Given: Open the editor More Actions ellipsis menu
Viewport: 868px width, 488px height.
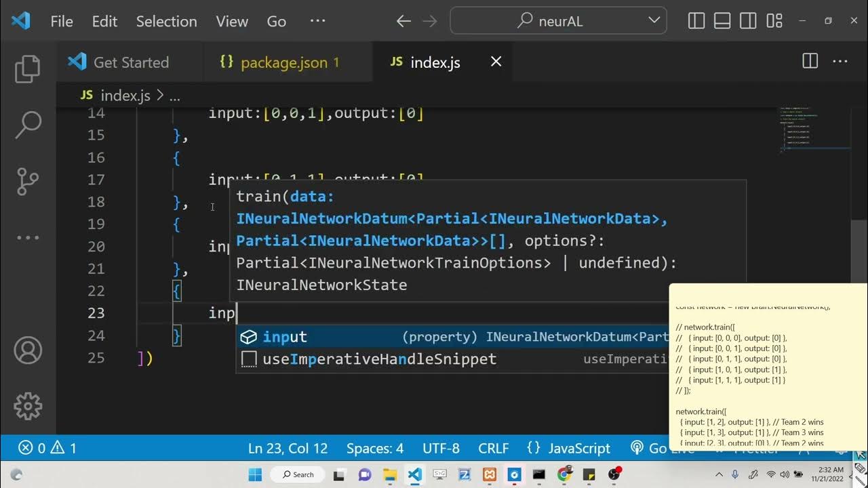Looking at the screenshot, I should [x=840, y=62].
